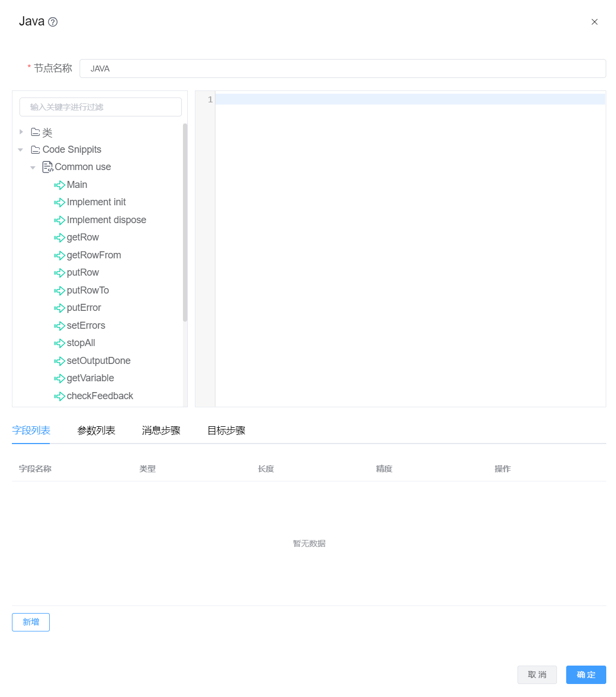Image resolution: width=616 pixels, height=697 pixels.
Task: Click the stopAll snippet arrow icon
Action: pyautogui.click(x=60, y=343)
